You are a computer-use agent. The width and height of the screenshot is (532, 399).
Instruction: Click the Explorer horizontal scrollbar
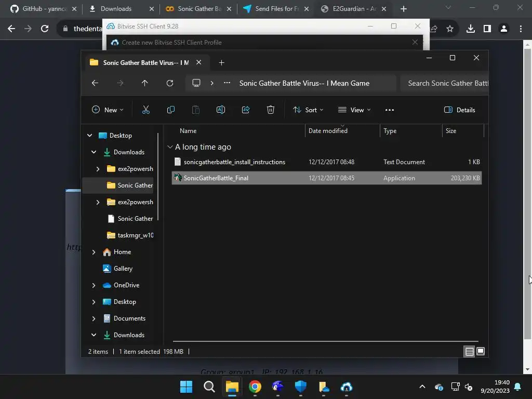pyautogui.click(x=325, y=341)
